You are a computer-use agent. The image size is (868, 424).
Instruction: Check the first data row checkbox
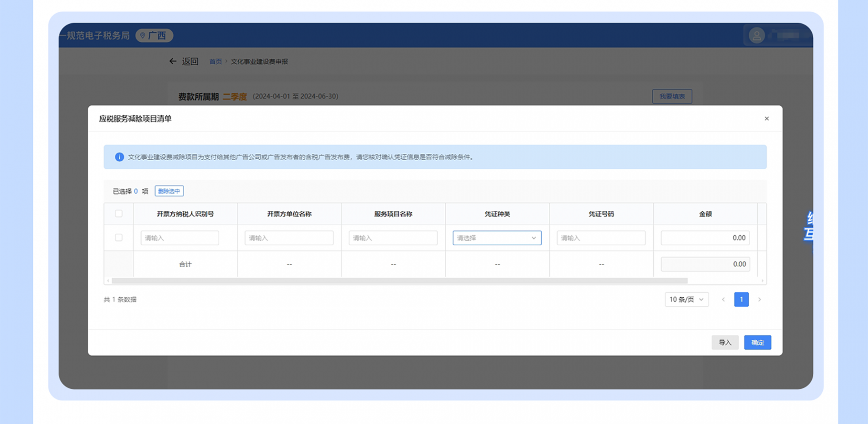tap(118, 238)
